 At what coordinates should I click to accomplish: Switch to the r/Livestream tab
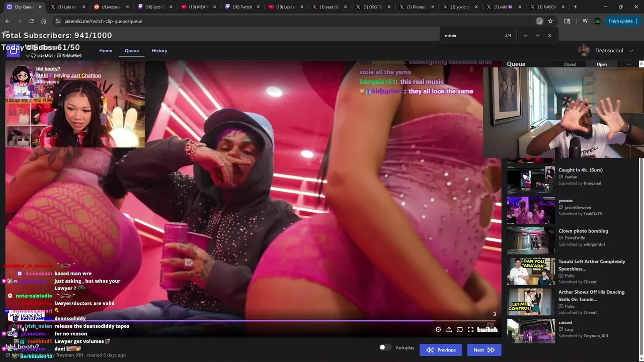tap(111, 7)
